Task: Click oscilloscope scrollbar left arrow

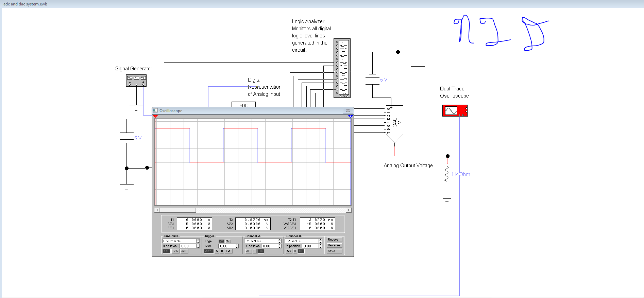Action: coord(157,210)
